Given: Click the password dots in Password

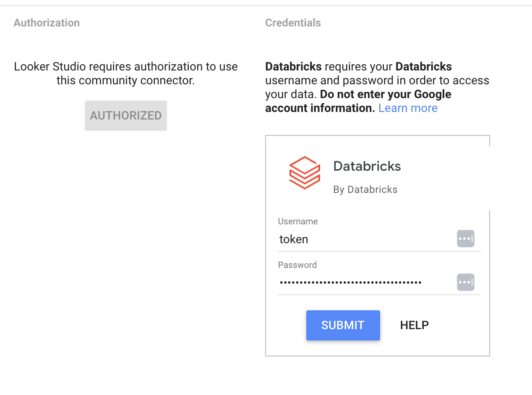Looking at the screenshot, I should [x=351, y=283].
